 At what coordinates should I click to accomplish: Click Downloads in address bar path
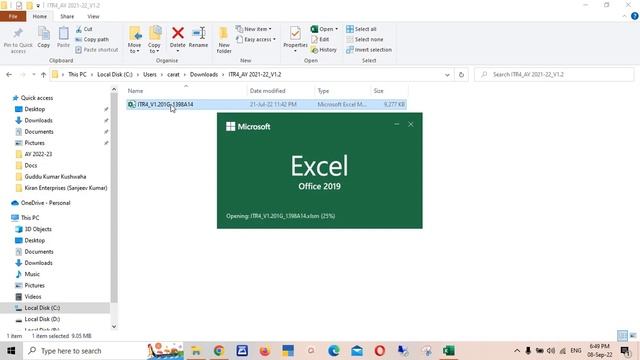204,75
